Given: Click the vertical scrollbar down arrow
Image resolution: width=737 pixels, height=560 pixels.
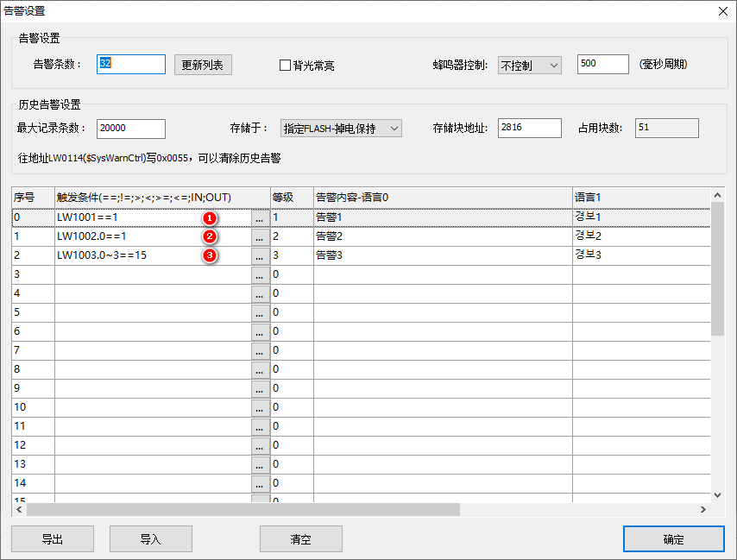Looking at the screenshot, I should tap(717, 494).
